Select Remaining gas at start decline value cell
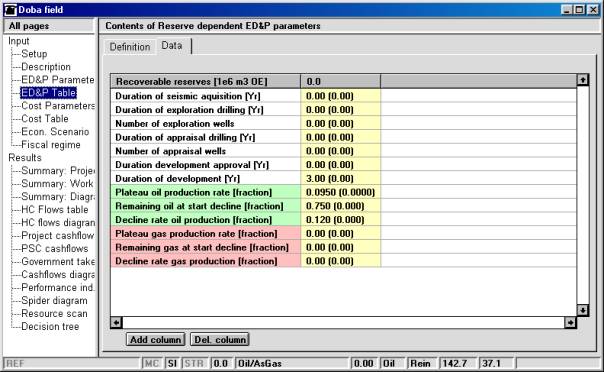 (x=341, y=248)
